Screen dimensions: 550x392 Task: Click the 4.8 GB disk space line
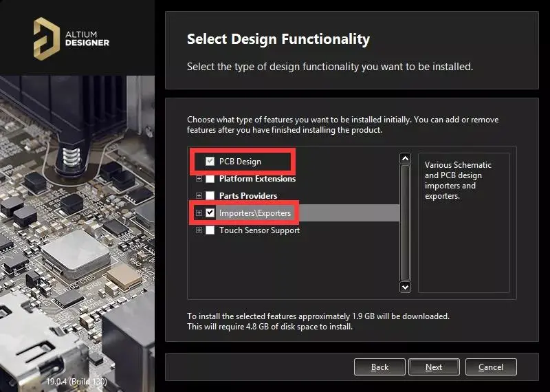(x=269, y=327)
